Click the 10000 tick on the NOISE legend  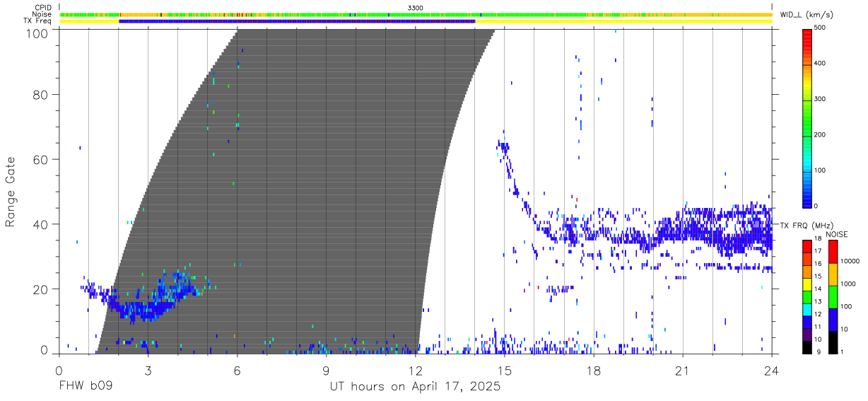[850, 260]
